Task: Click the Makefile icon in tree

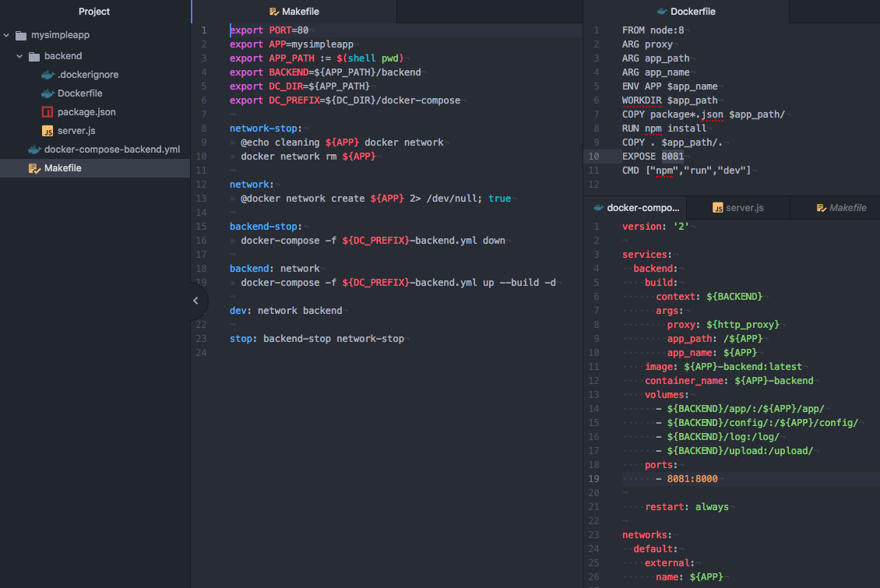Action: (34, 168)
